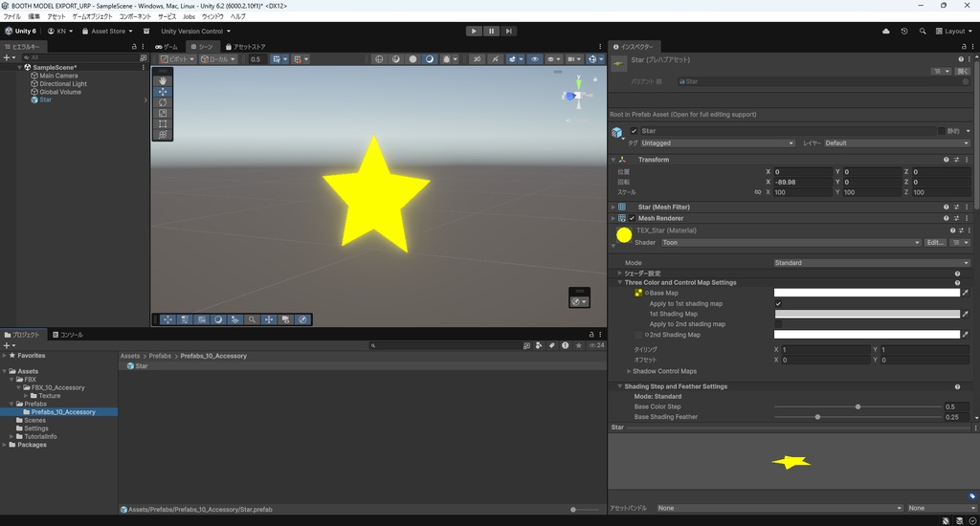Screen dimensions: 980x526
Task: Toggle Mesh Renderer enabled checkbox
Action: (632, 219)
